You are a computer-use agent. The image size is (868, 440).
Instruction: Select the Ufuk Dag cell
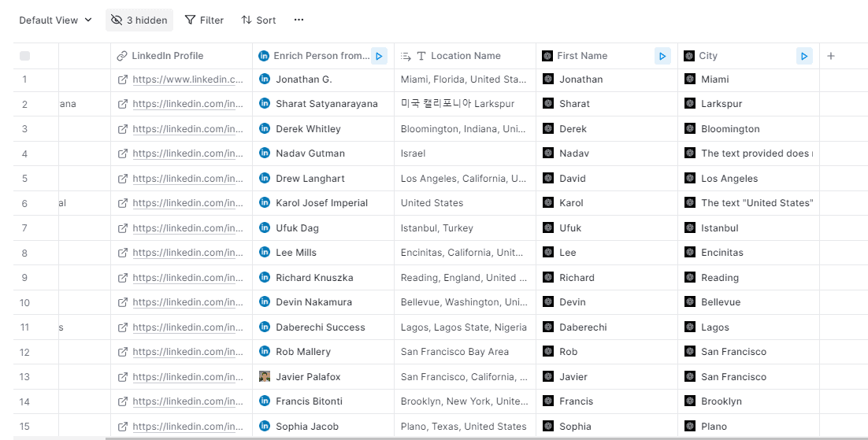[x=323, y=228]
